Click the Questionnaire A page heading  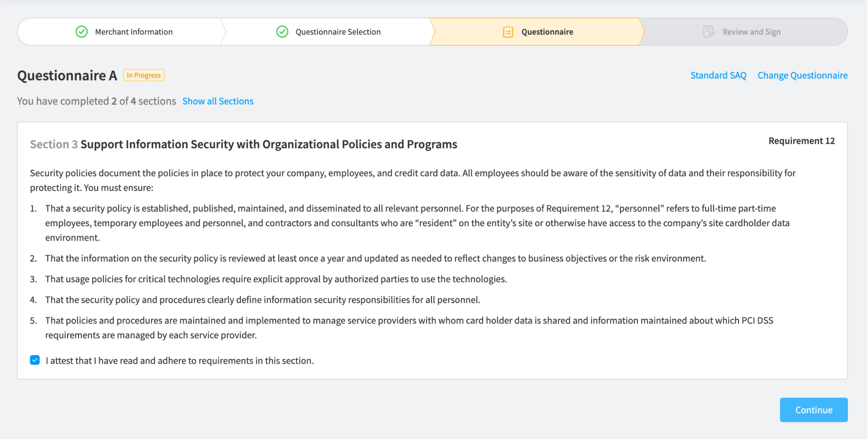(67, 75)
